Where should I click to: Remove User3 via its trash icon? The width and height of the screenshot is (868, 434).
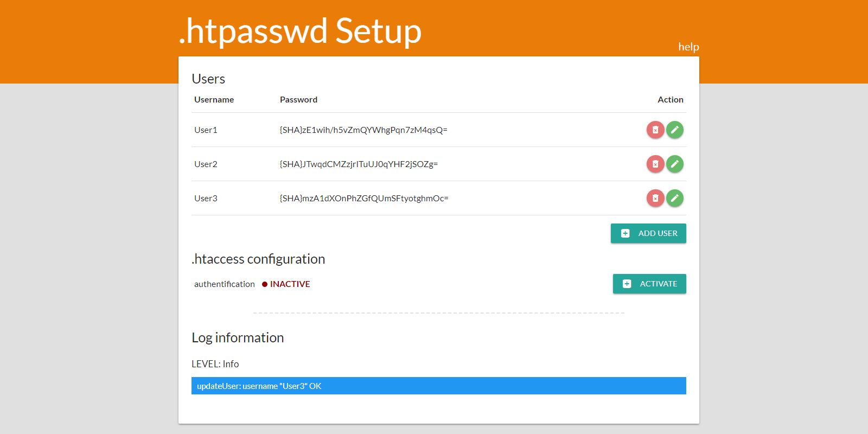pos(655,199)
